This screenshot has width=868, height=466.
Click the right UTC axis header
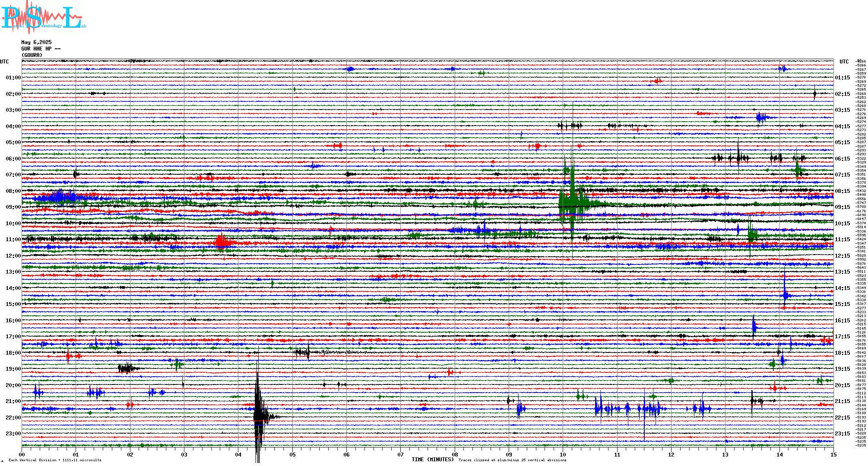click(844, 62)
